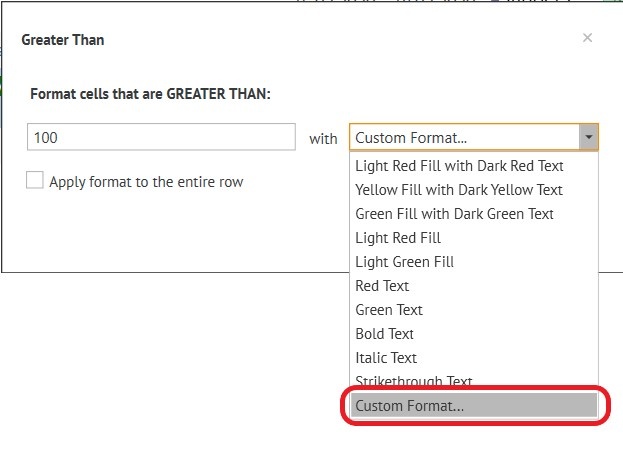The image size is (623, 452).
Task: Select Light Red Fill with Dark Red Text
Action: point(459,165)
